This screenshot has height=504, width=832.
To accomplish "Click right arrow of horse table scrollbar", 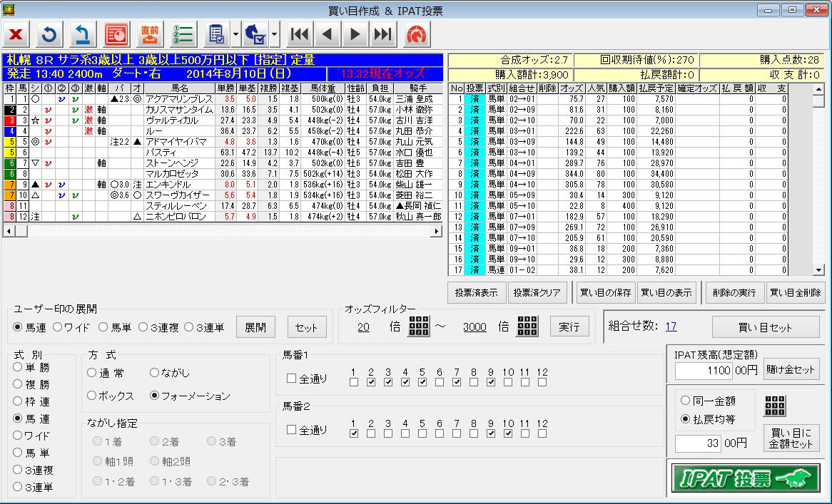I will pyautogui.click(x=436, y=231).
